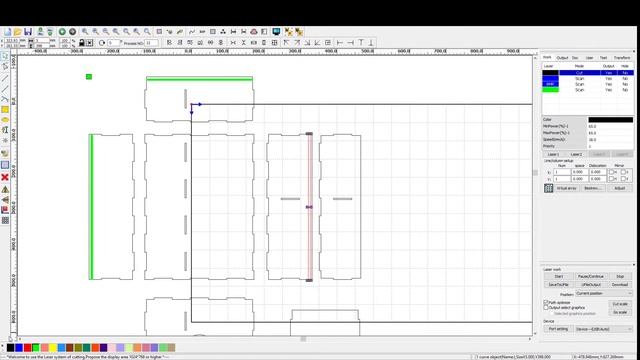Viewport: 640px width, 360px height.
Task: Click the Pause/Continue button
Action: [591, 276]
